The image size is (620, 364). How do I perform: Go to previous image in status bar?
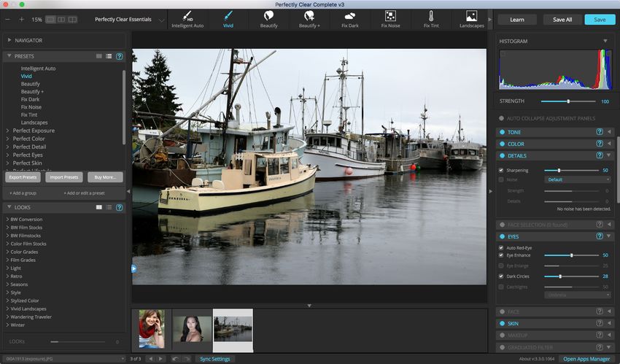click(150, 358)
